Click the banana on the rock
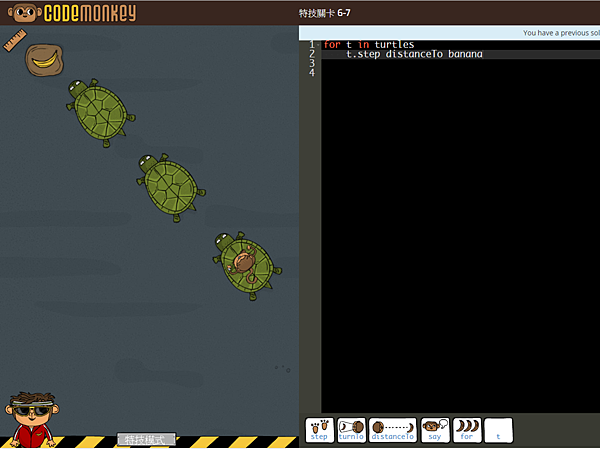 [x=44, y=60]
